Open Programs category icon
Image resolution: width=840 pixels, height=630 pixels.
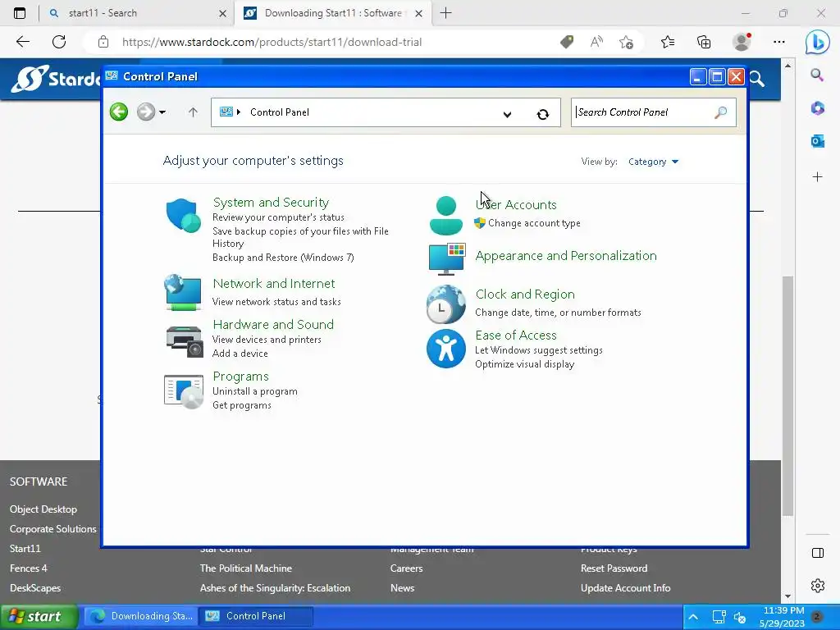coord(184,391)
